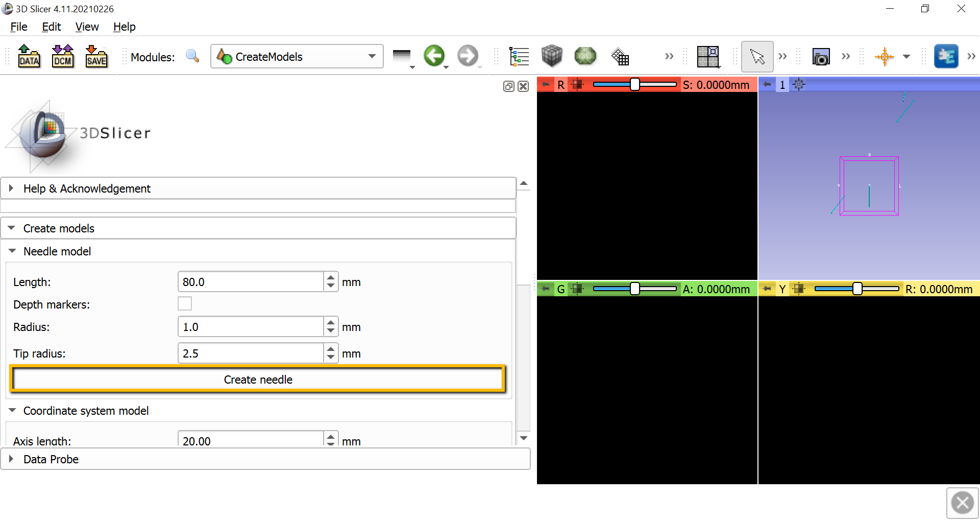980x521 pixels.
Task: Toggle the orange crosshair icon
Action: click(x=885, y=56)
